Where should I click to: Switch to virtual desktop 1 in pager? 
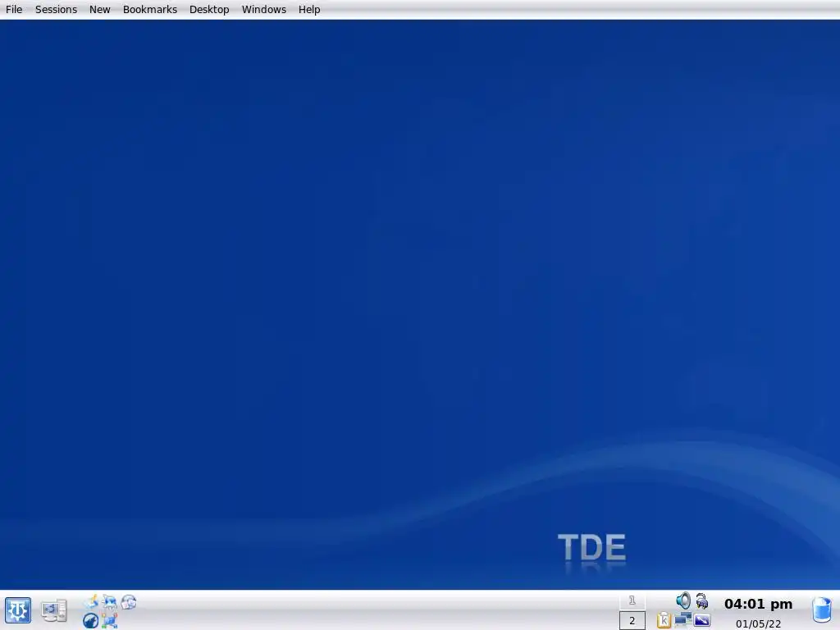(632, 600)
